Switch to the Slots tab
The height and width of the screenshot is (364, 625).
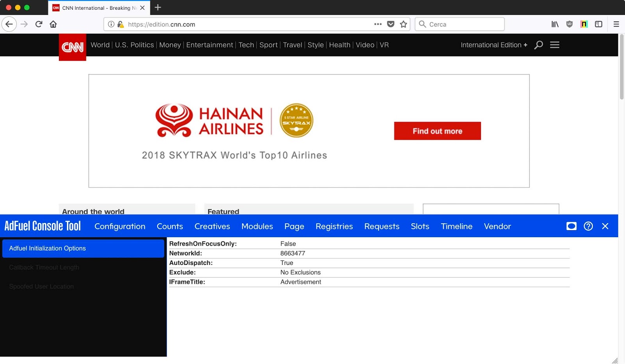pyautogui.click(x=420, y=226)
